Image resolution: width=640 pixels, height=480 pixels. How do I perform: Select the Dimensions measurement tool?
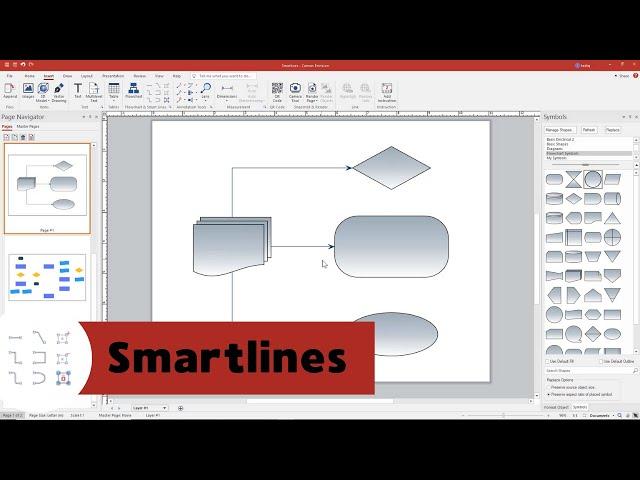(227, 92)
